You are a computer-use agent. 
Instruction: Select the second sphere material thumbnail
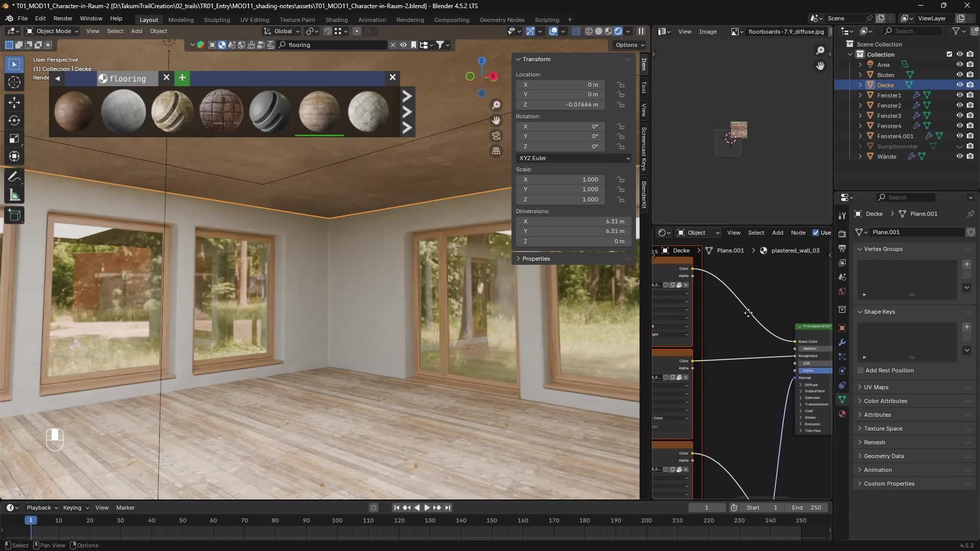click(123, 111)
